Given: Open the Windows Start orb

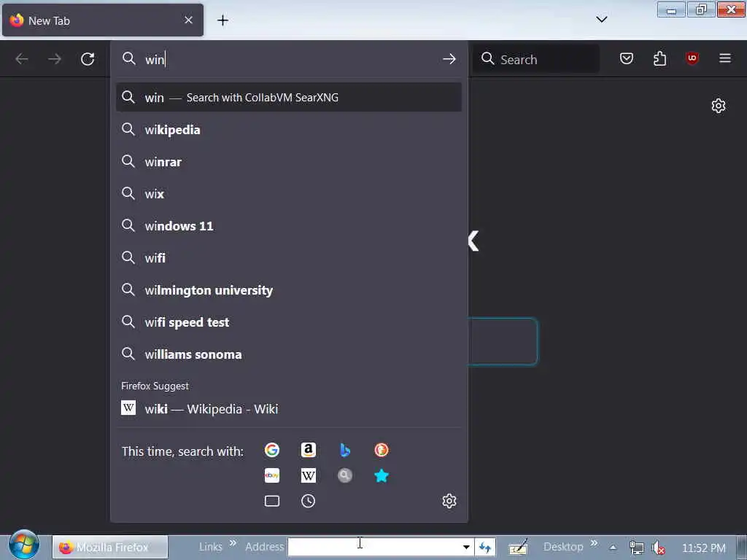Looking at the screenshot, I should tap(24, 545).
